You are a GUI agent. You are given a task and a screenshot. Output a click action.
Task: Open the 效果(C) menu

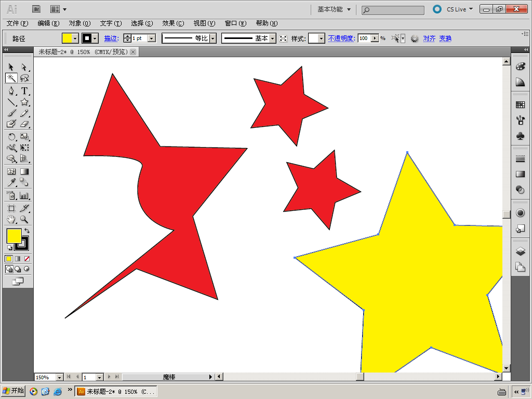[173, 23]
